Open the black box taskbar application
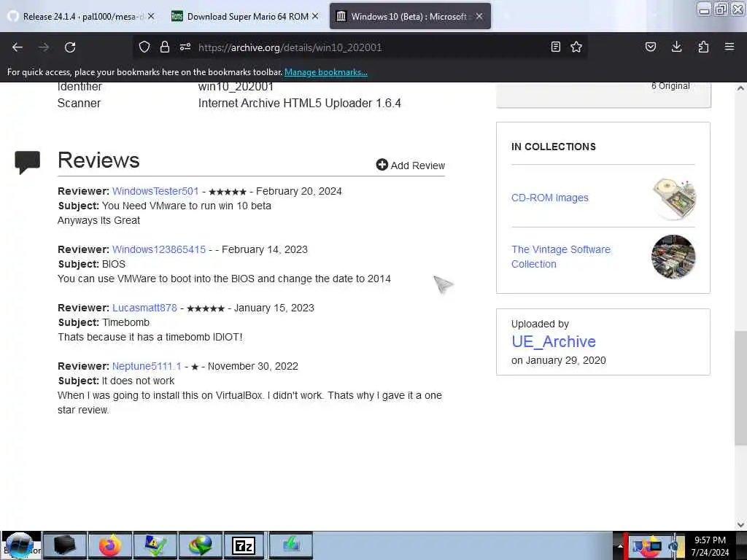747x560 pixels. coord(65,545)
